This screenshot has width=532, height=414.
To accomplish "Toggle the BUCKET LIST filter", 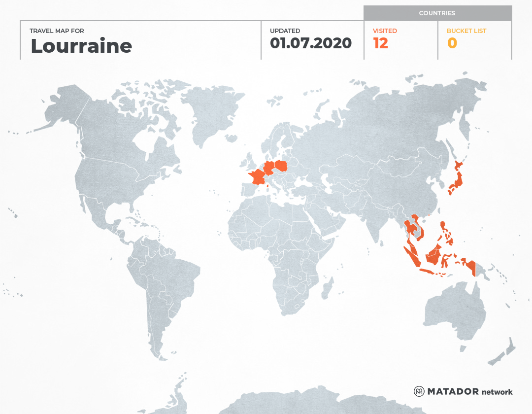I will pyautogui.click(x=466, y=37).
